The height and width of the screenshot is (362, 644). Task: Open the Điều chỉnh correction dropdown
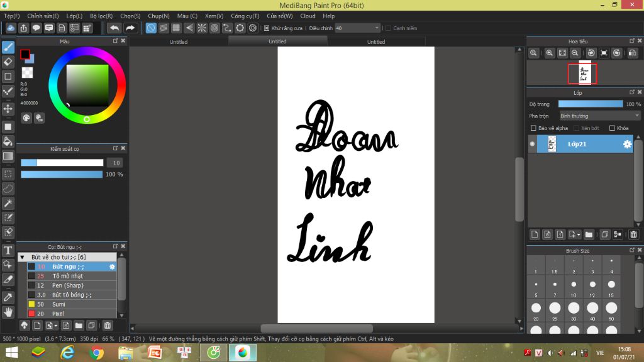(x=357, y=28)
